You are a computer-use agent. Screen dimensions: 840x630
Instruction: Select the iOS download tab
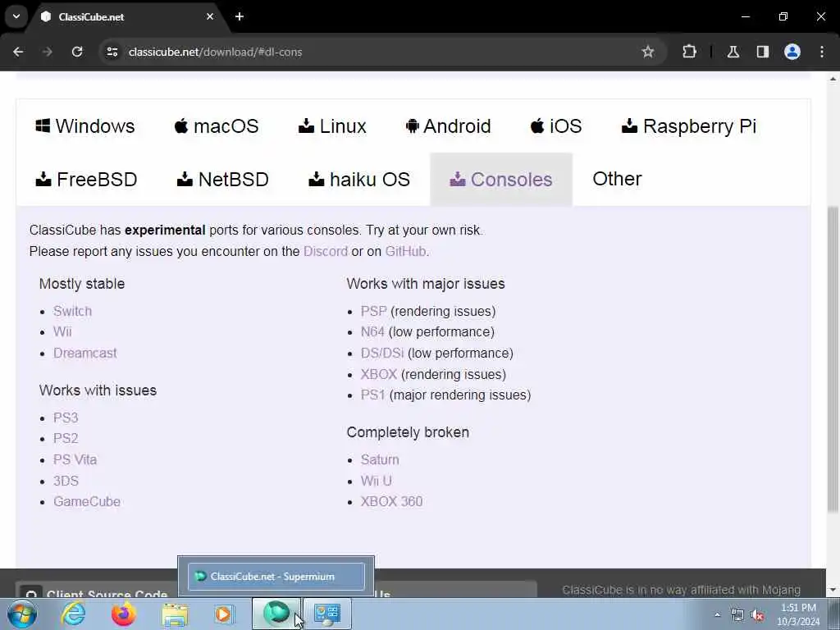pyautogui.click(x=556, y=126)
